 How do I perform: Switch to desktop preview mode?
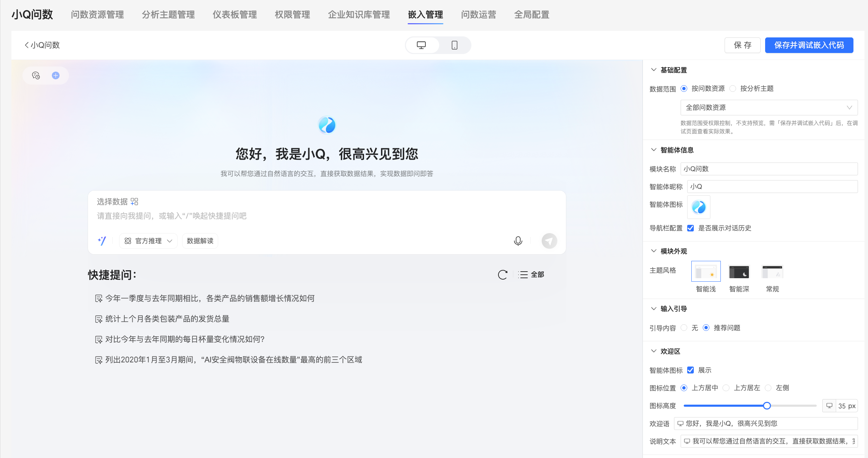tap(421, 45)
